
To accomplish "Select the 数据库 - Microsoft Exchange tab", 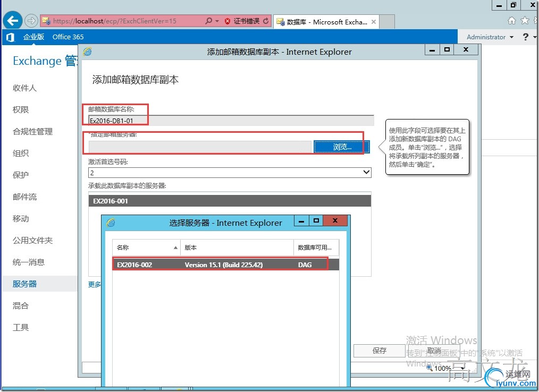I will (x=326, y=22).
